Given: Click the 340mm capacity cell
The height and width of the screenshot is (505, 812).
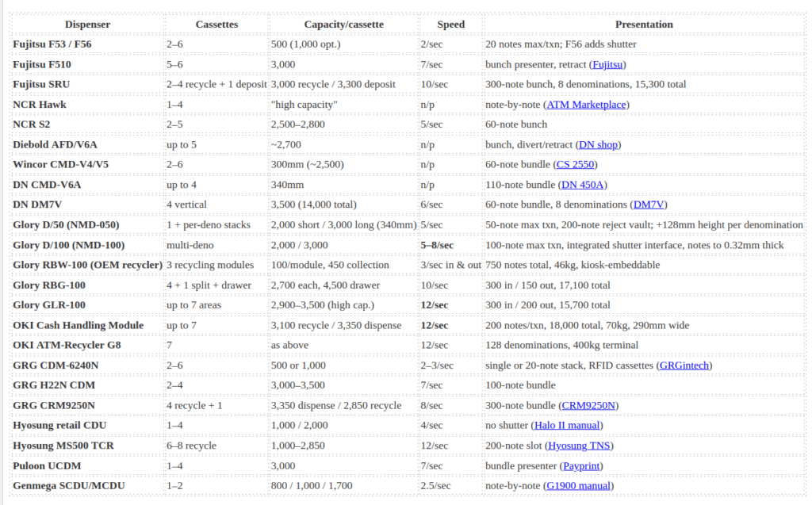Looking at the screenshot, I should coord(344,185).
